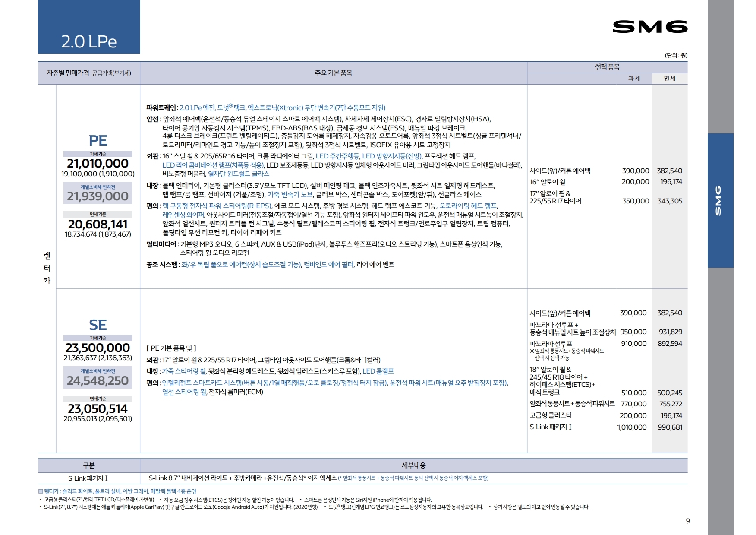The height and width of the screenshot is (535, 756).
Task: Click SE option 고급형 클러스터
Action: [551, 415]
